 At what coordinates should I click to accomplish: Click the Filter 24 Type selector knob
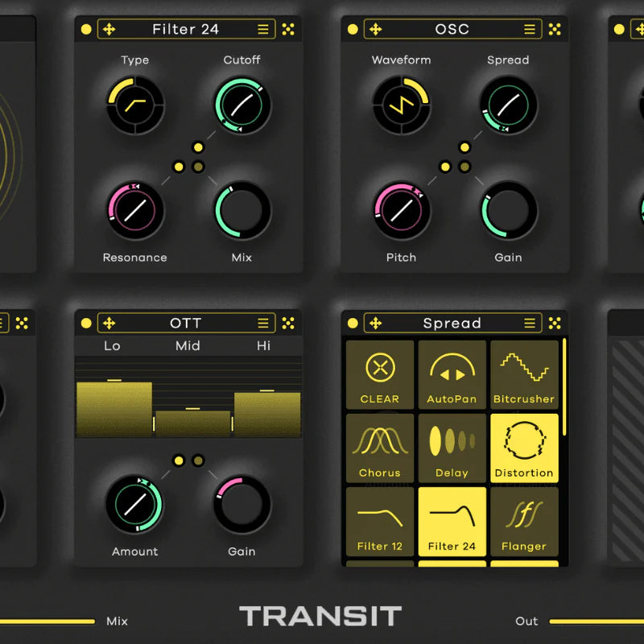point(135,105)
